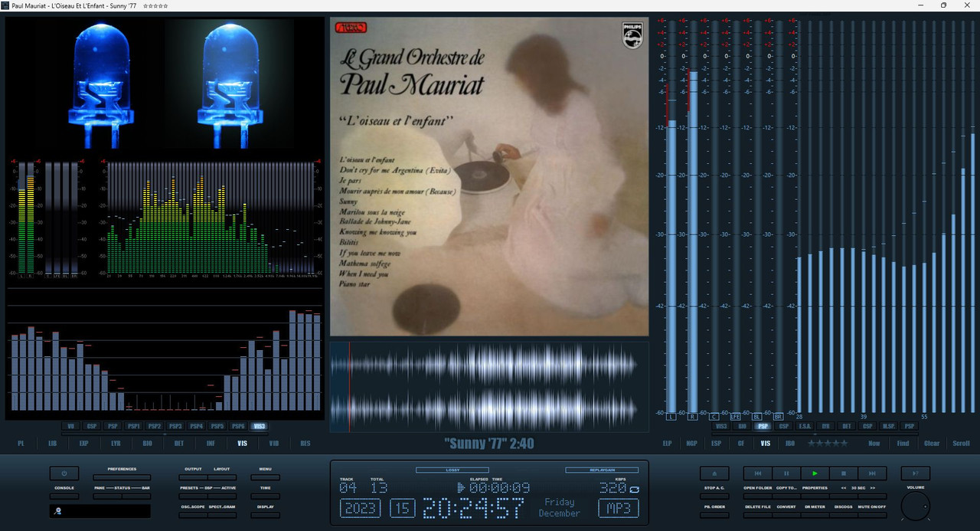Pause playback with the pause button
The image size is (980, 531).
[786, 474]
